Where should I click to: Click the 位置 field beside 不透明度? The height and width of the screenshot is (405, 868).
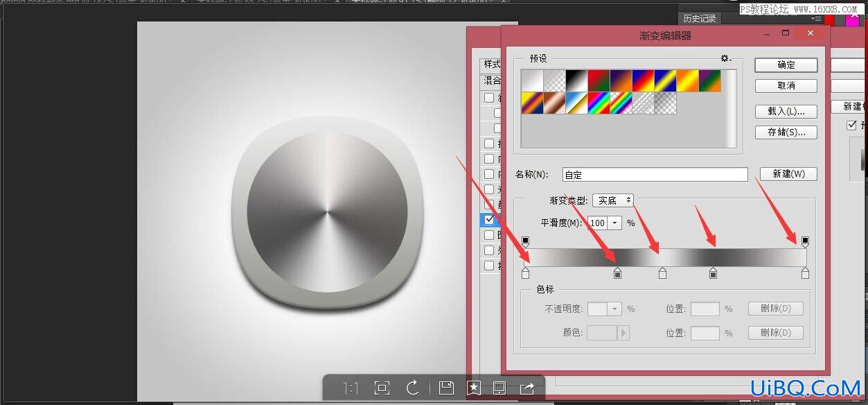tap(705, 309)
